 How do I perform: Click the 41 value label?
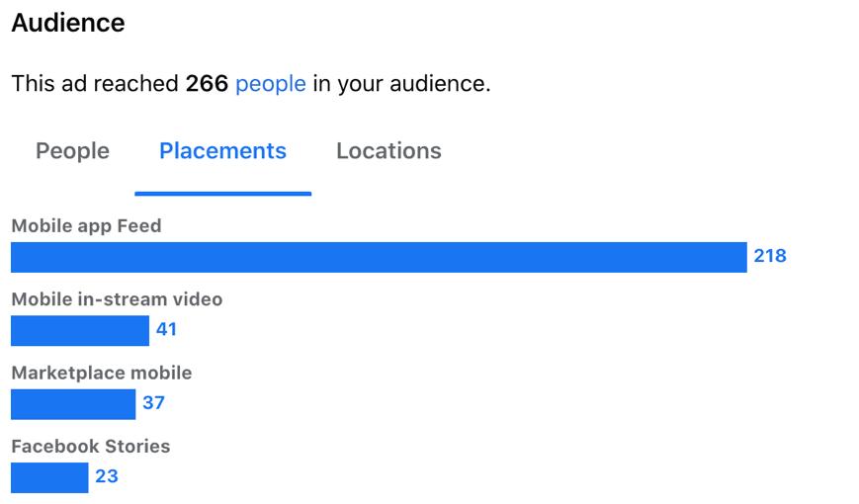coord(166,329)
